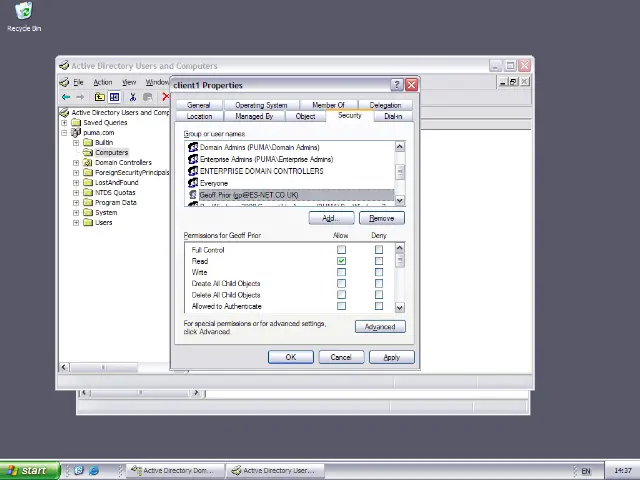Click the Forward arrow in the toolbar

coord(80,97)
